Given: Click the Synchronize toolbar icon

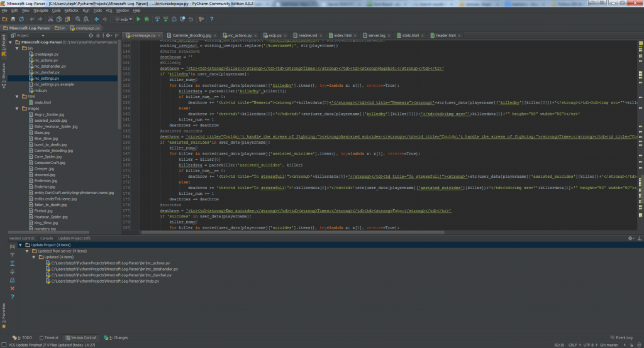Looking at the screenshot, I should [21, 19].
